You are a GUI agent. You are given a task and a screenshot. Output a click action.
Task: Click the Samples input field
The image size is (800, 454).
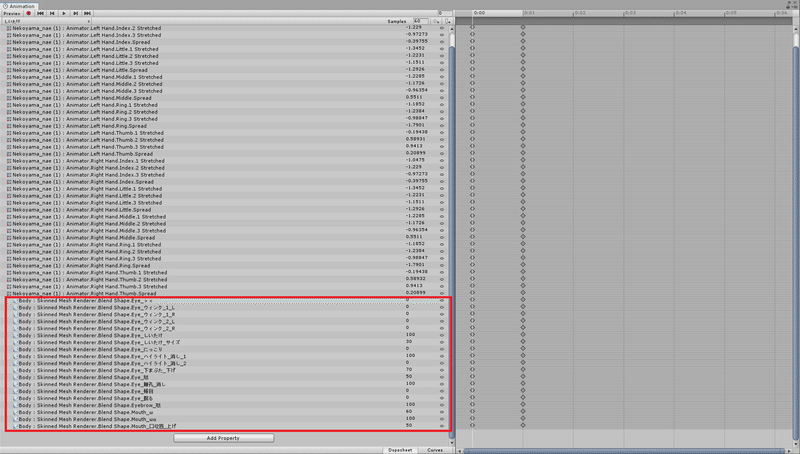(420, 21)
